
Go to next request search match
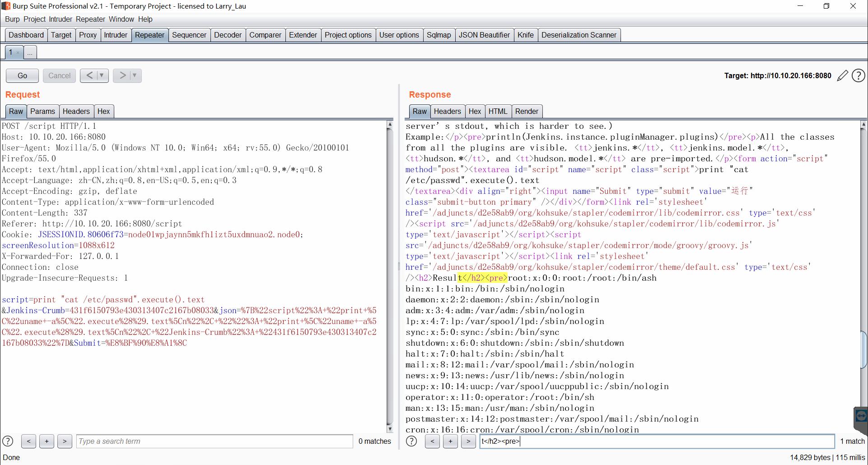(x=65, y=441)
